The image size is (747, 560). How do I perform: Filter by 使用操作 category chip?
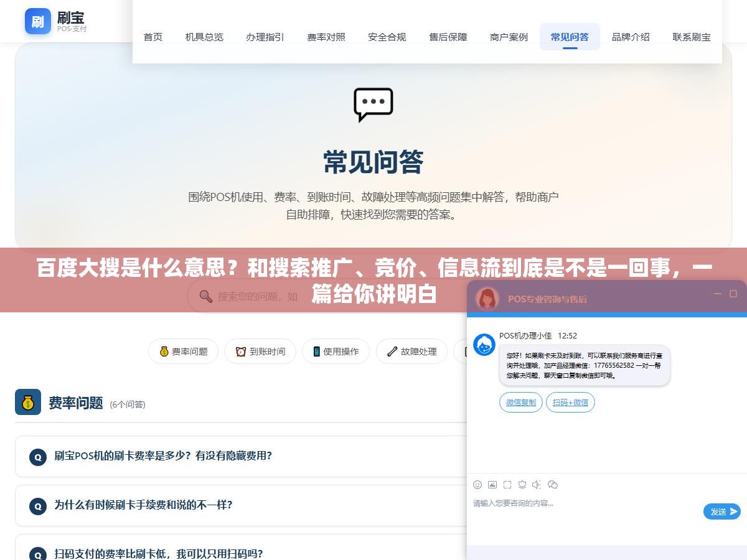click(336, 352)
